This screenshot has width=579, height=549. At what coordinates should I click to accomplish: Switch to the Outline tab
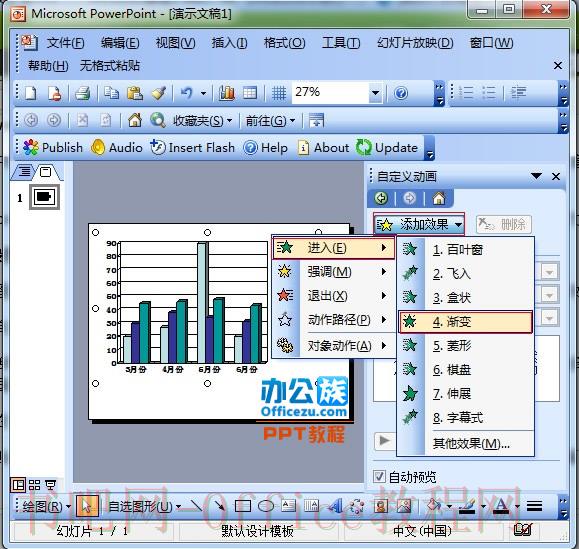24,172
